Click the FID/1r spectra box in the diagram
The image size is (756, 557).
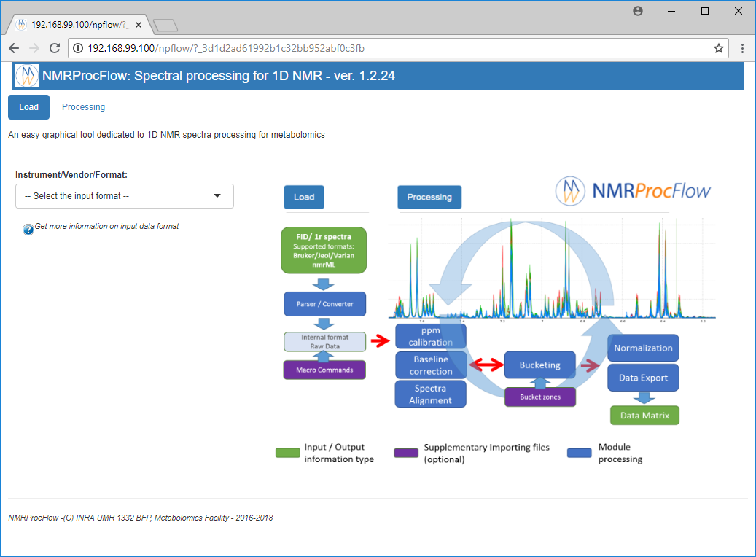(x=324, y=250)
